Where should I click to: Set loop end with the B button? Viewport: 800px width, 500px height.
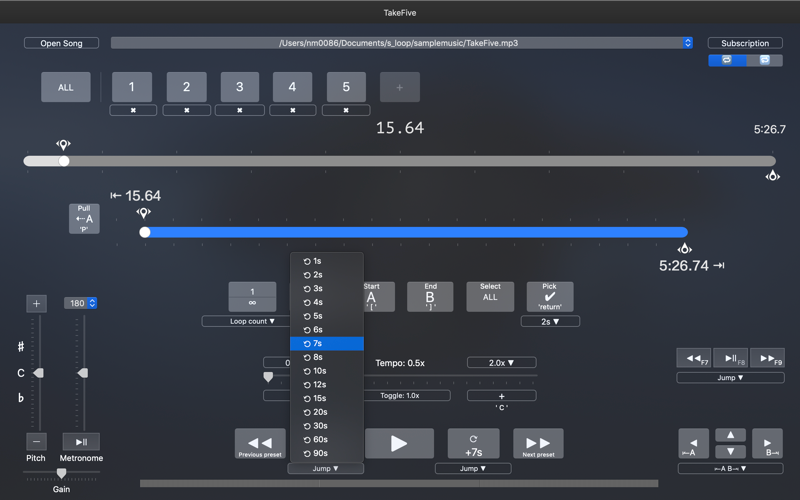(430, 297)
